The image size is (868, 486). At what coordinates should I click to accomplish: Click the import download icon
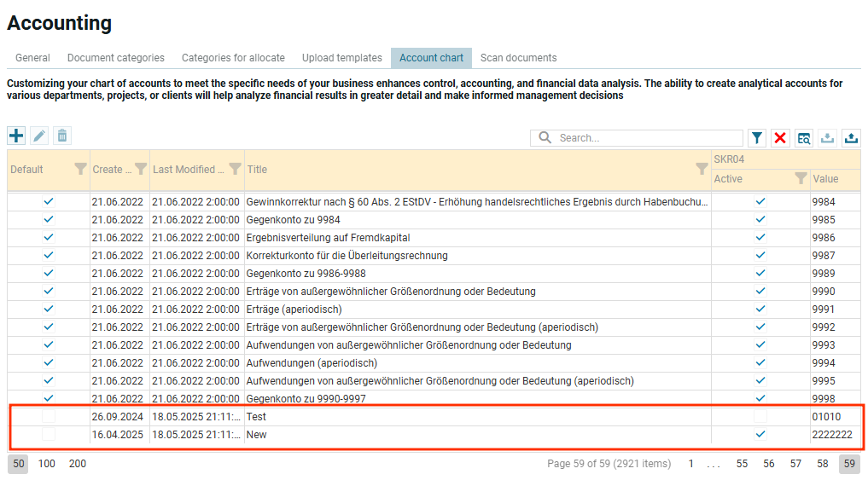pos(827,138)
